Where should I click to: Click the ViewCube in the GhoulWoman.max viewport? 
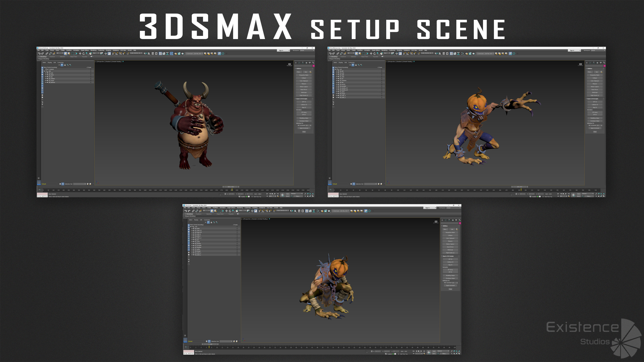(x=580, y=65)
